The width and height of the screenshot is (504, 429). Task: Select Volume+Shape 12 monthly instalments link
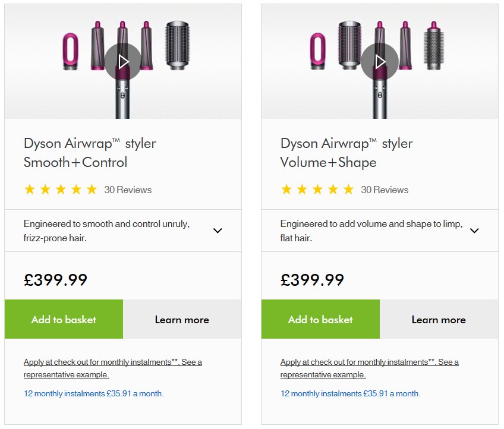[350, 393]
